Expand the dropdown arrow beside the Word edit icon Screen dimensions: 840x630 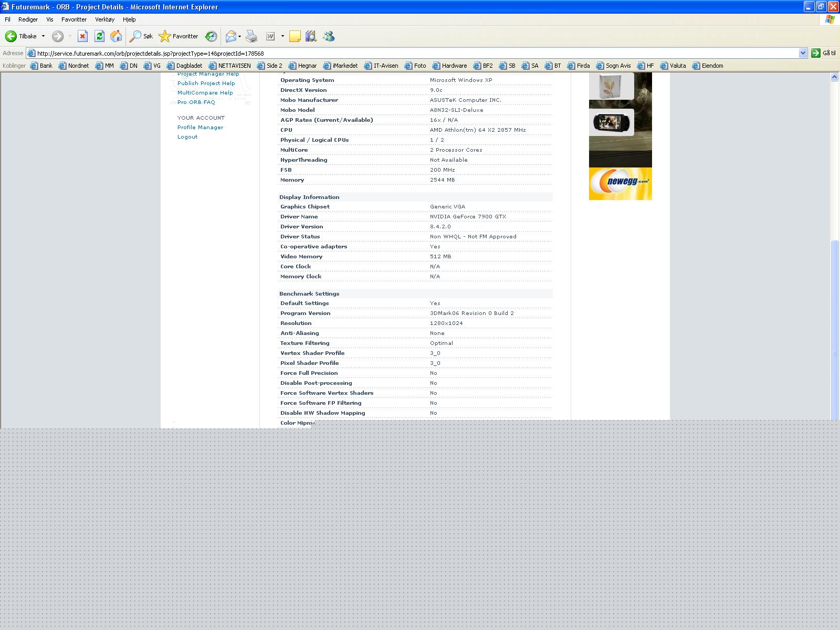coord(282,36)
